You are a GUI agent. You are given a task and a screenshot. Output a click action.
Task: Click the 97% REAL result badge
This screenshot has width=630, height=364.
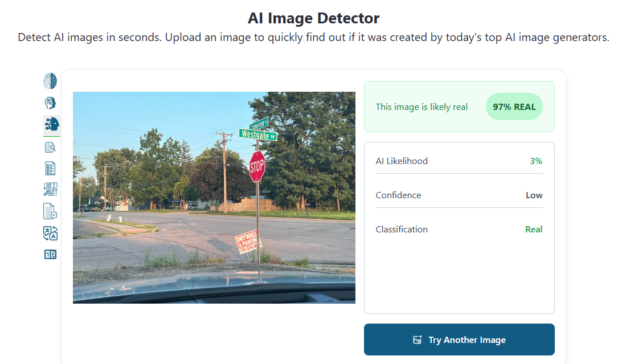coord(514,107)
